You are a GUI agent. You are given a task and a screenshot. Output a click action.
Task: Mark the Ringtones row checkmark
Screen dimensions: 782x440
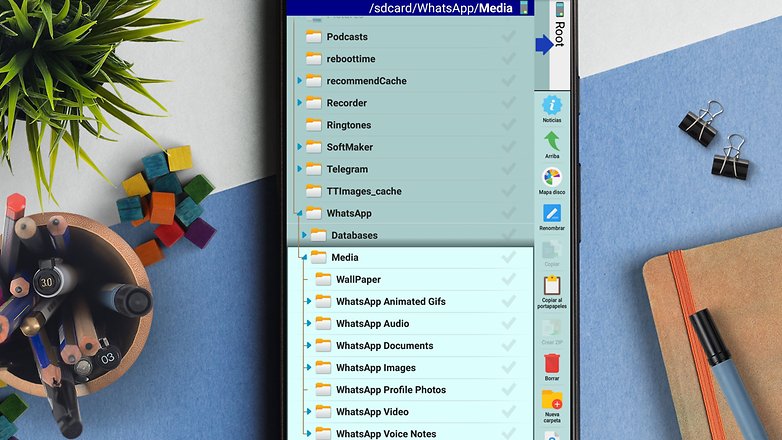509,124
